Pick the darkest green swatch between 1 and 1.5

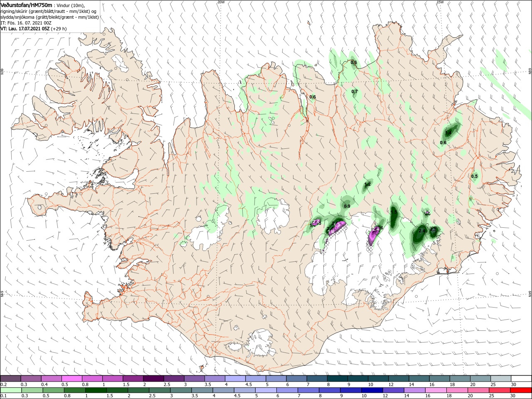click(96, 390)
